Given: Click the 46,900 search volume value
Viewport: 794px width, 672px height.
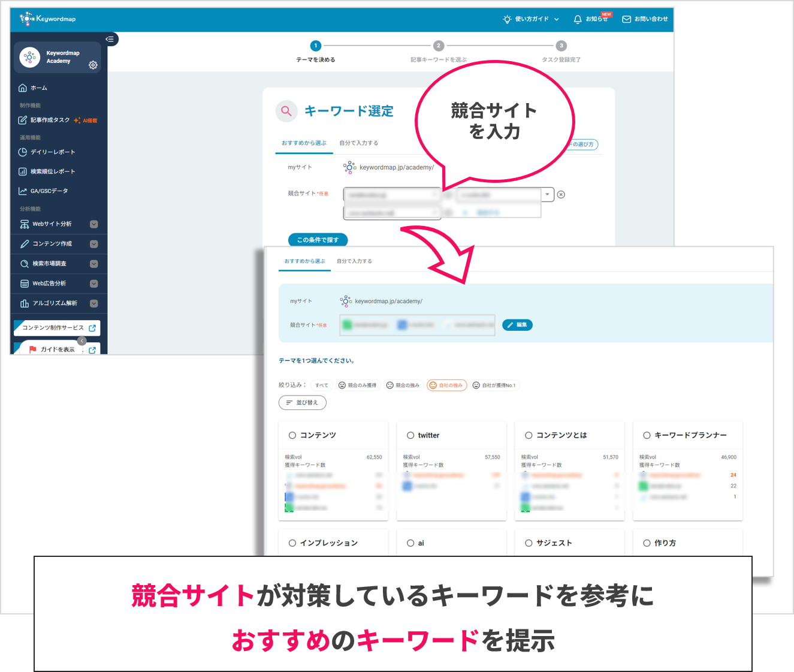Looking at the screenshot, I should (729, 457).
